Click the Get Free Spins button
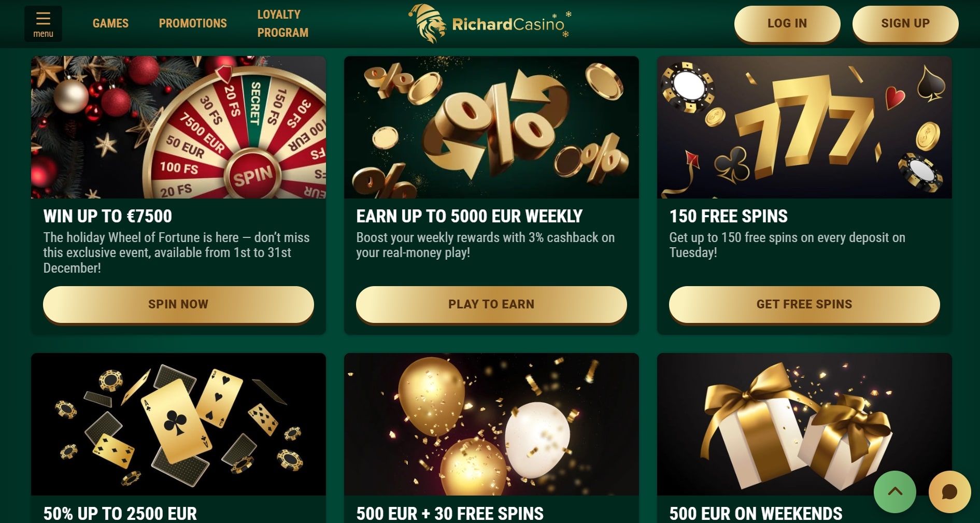The width and height of the screenshot is (980, 523). (x=804, y=304)
